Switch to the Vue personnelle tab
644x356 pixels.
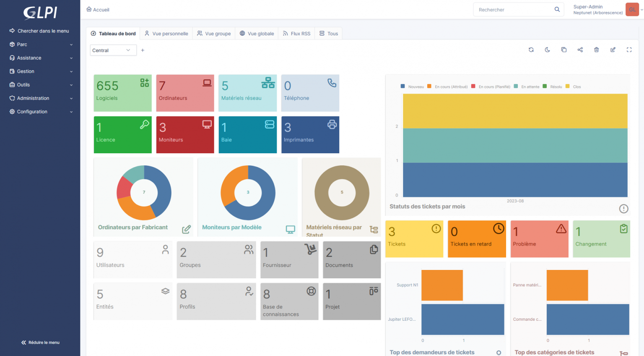click(166, 34)
